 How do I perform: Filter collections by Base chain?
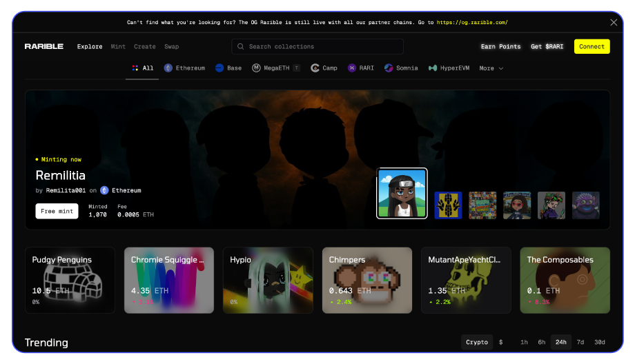point(228,68)
